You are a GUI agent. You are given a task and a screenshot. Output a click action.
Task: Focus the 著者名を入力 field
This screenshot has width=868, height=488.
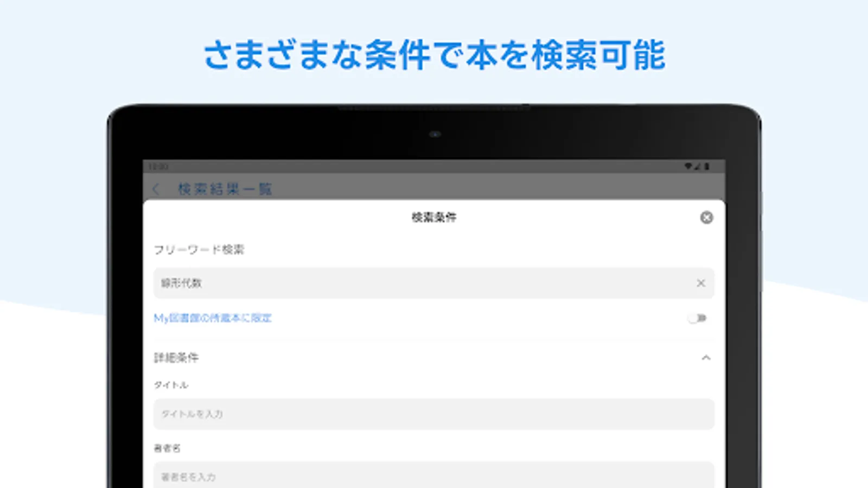point(433,476)
